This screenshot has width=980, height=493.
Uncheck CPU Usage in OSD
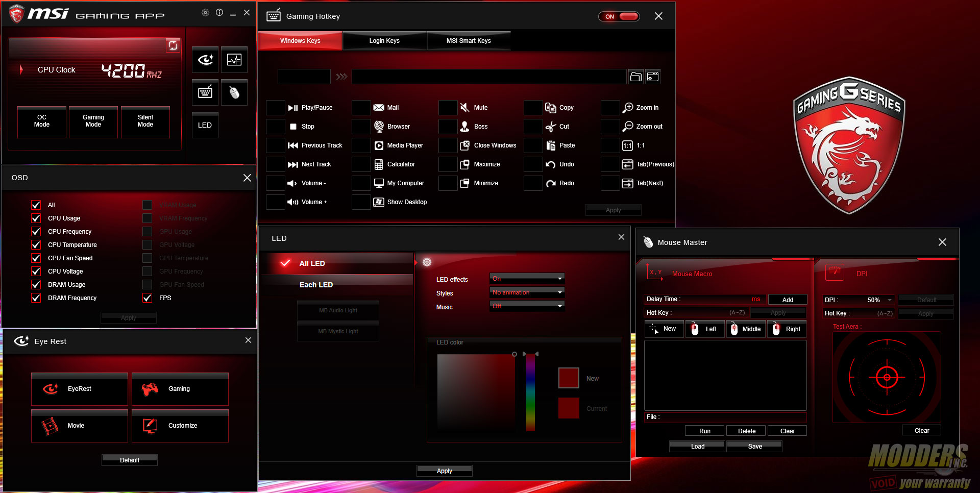tap(36, 218)
